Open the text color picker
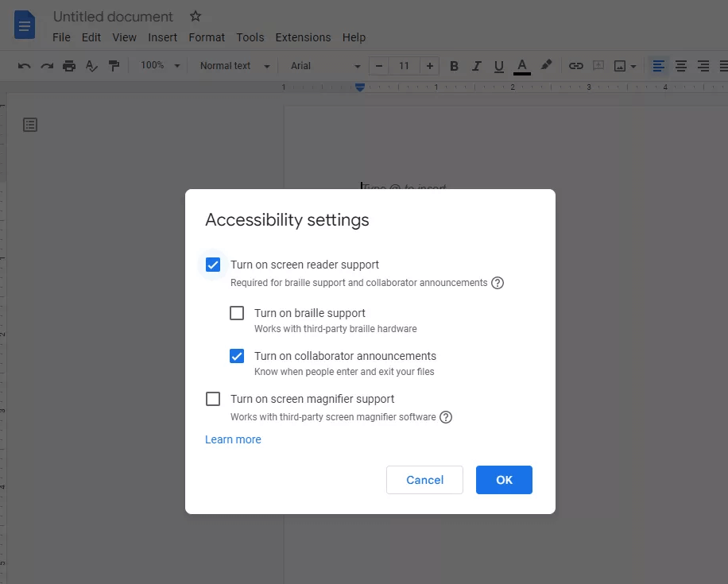This screenshot has height=584, width=728. [x=521, y=66]
